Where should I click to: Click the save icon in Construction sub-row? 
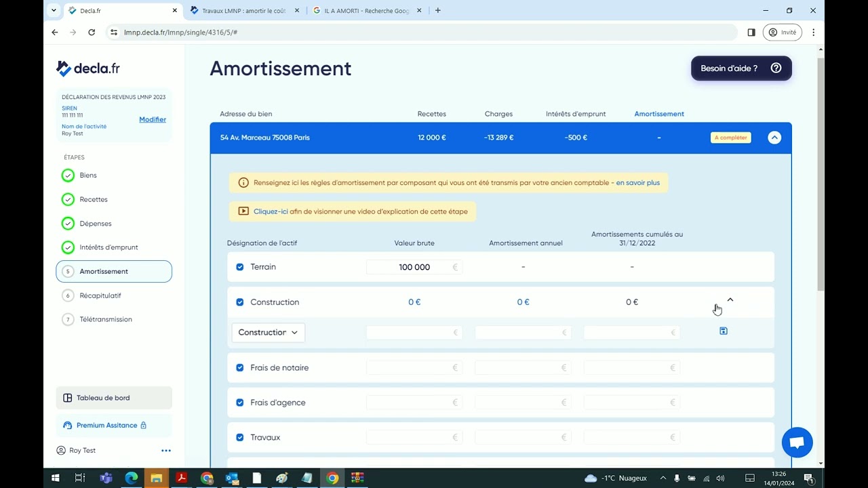(x=724, y=331)
